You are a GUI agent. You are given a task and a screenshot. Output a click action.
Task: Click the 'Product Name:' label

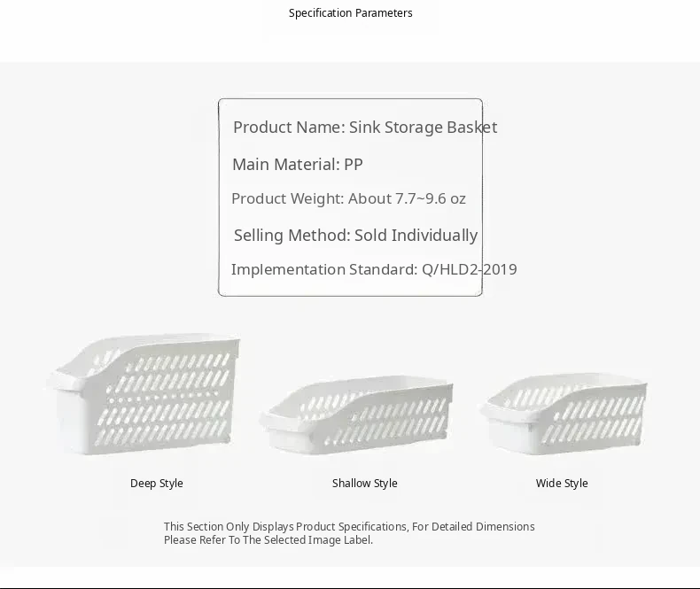tap(289, 128)
